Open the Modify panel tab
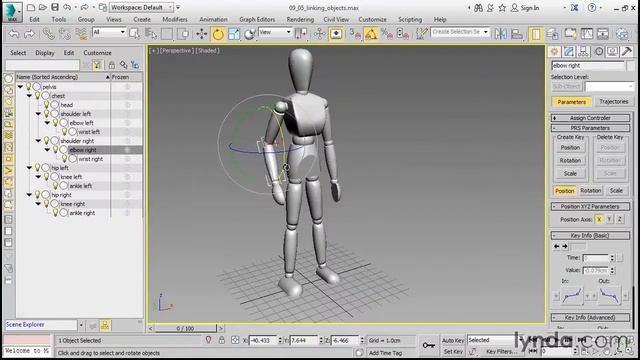Viewport: 640px width, 360px height. [569, 51]
